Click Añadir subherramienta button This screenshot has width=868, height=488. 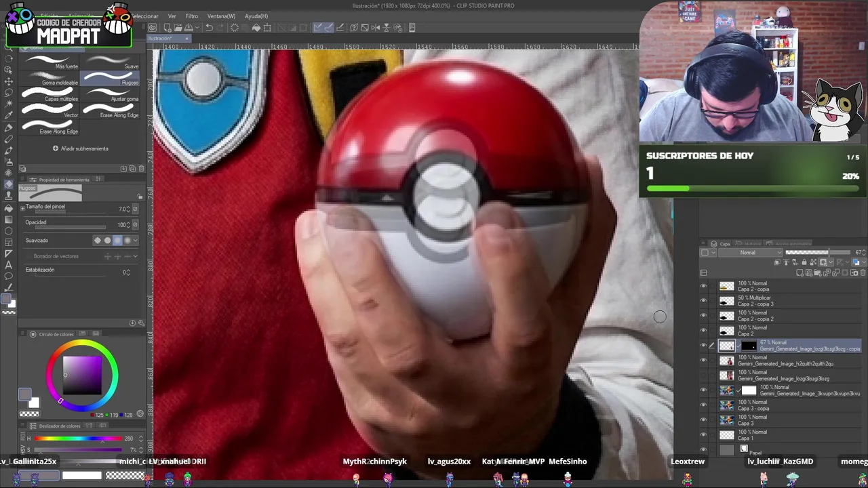coord(81,148)
